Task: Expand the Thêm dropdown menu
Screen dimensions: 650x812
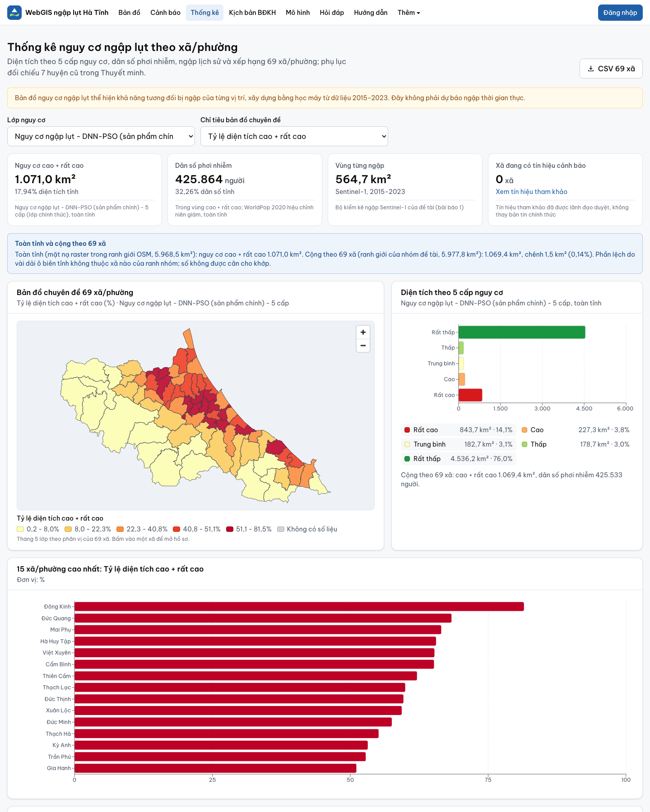Action: [x=409, y=13]
